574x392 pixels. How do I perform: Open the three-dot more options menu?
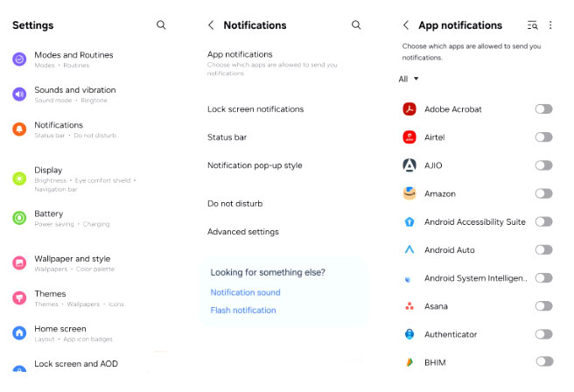point(550,25)
